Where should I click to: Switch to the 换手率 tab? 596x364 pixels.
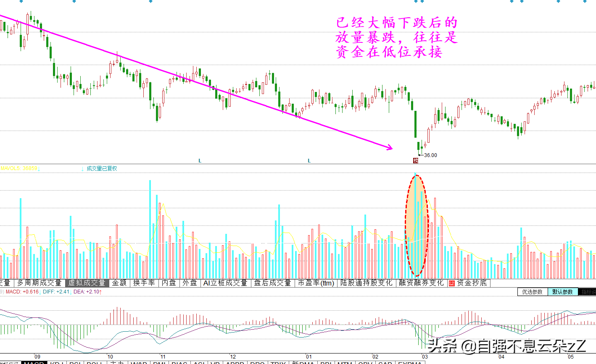pyautogui.click(x=144, y=283)
